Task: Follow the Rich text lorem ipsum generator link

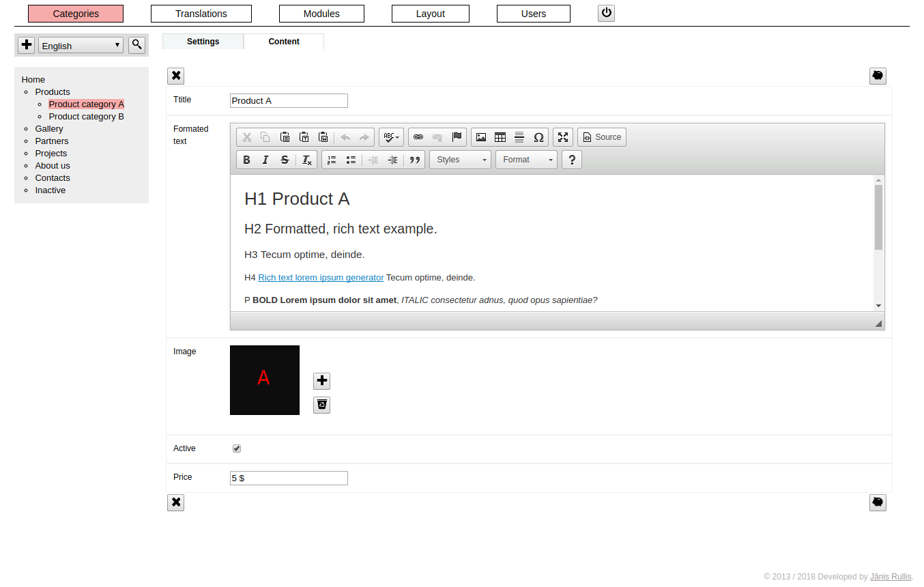Action: (321, 278)
